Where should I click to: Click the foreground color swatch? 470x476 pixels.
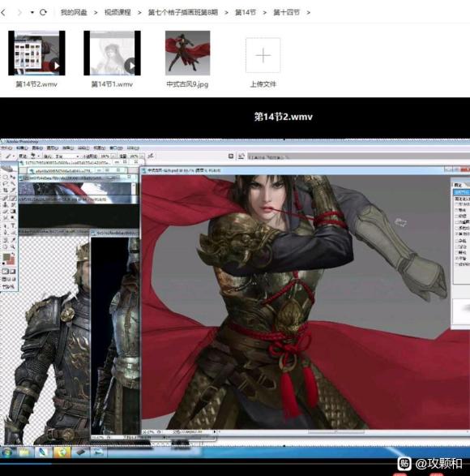coord(6,258)
